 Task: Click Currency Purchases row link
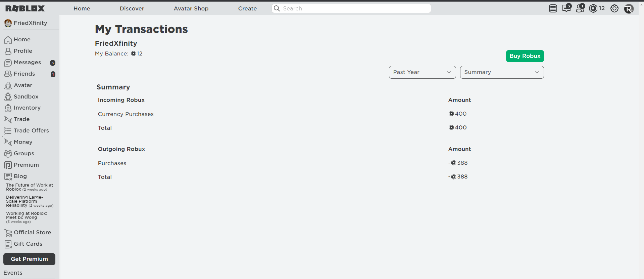point(126,114)
